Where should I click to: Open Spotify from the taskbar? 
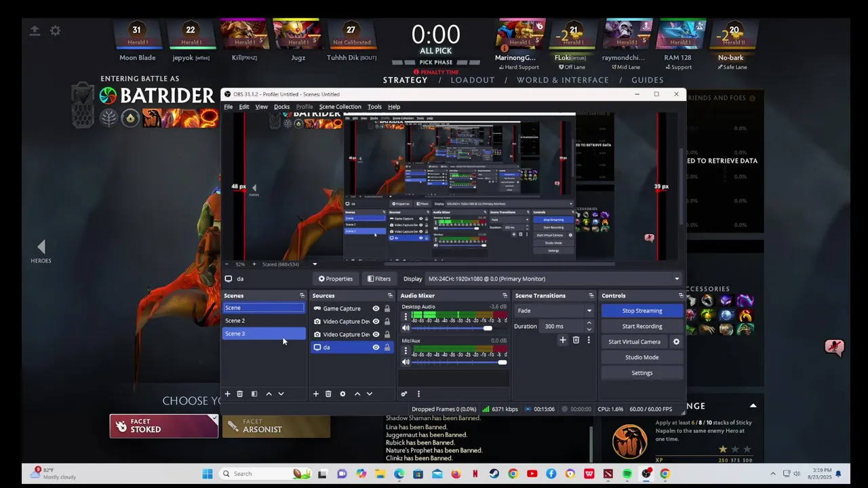(627, 474)
